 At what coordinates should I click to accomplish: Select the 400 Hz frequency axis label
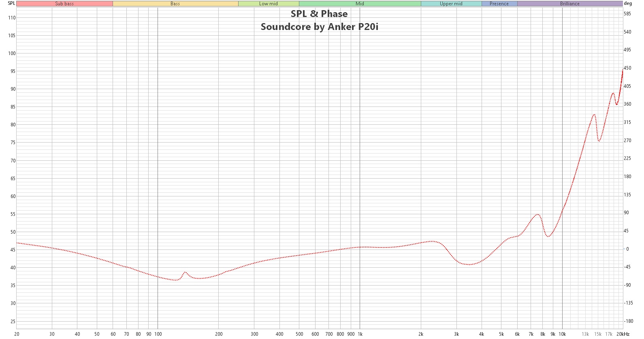[279, 334]
